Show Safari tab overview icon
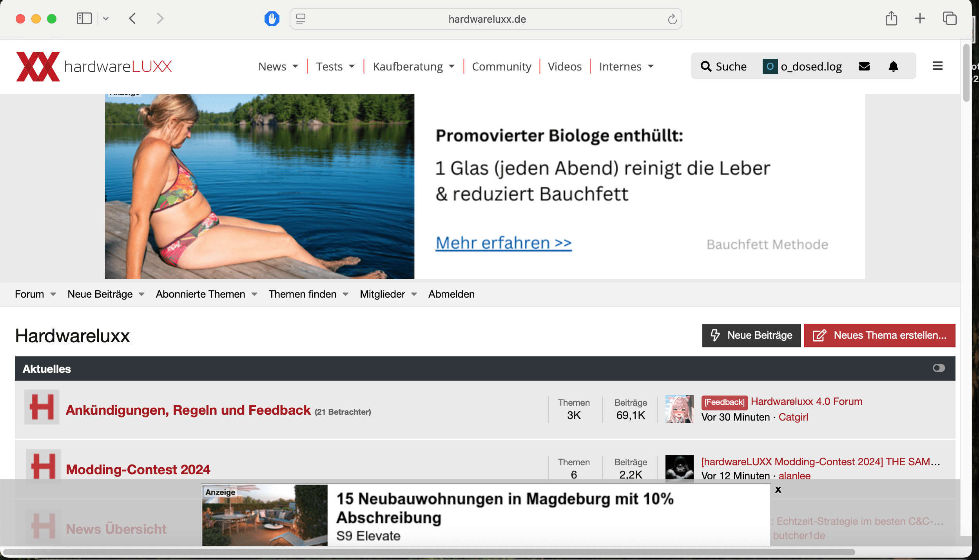The height and width of the screenshot is (560, 979). click(949, 18)
